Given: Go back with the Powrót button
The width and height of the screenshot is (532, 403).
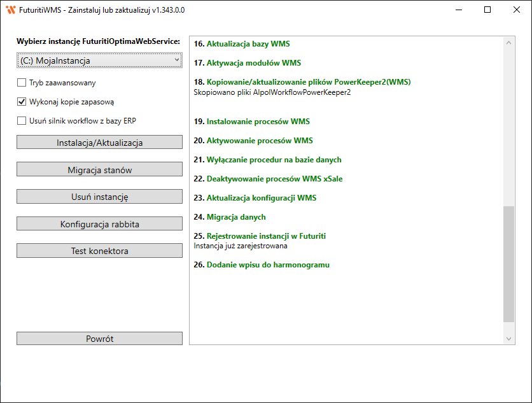Looking at the screenshot, I should click(99, 339).
